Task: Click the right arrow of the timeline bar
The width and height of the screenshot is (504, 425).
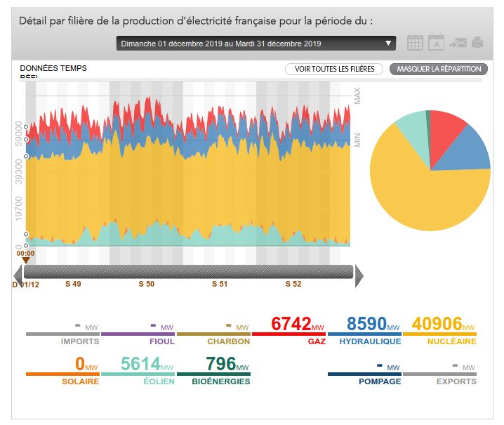Action: tap(359, 273)
